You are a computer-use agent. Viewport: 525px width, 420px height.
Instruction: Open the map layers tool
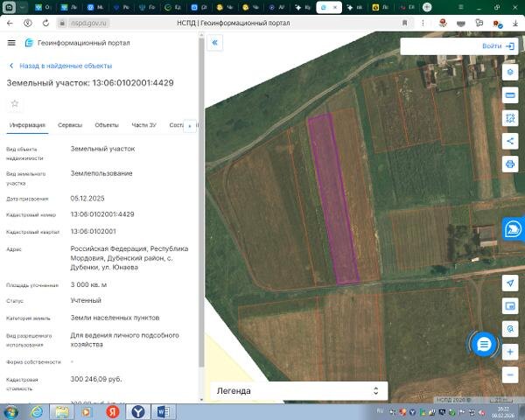[x=510, y=72]
